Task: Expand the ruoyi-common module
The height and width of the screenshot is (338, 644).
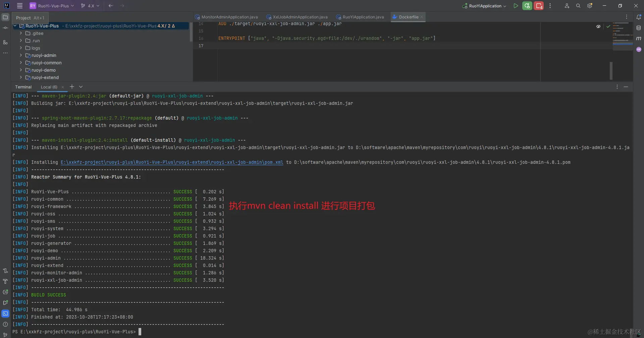Action: point(21,63)
